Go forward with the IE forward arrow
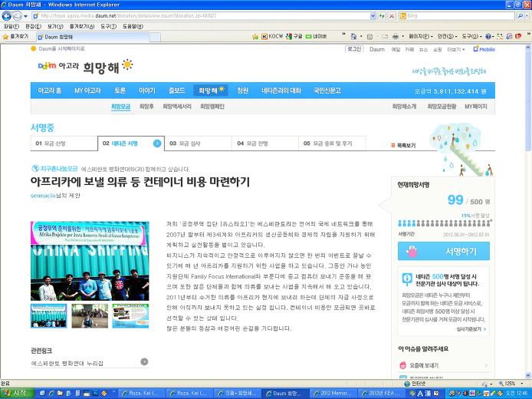Viewport: 532px width, 399px height. [17, 15]
